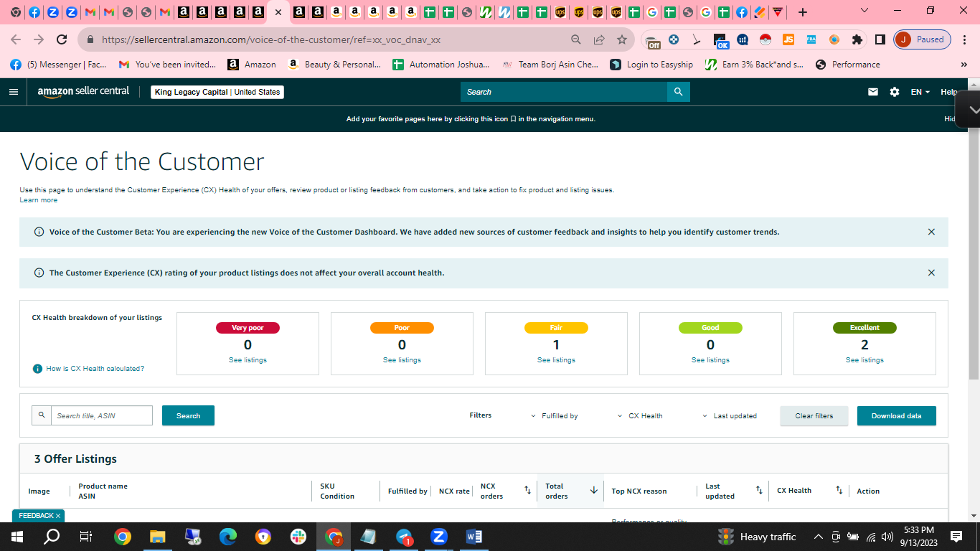Open the Login to Easyship bookmark
Image resolution: width=980 pixels, height=551 pixels.
tap(651, 65)
